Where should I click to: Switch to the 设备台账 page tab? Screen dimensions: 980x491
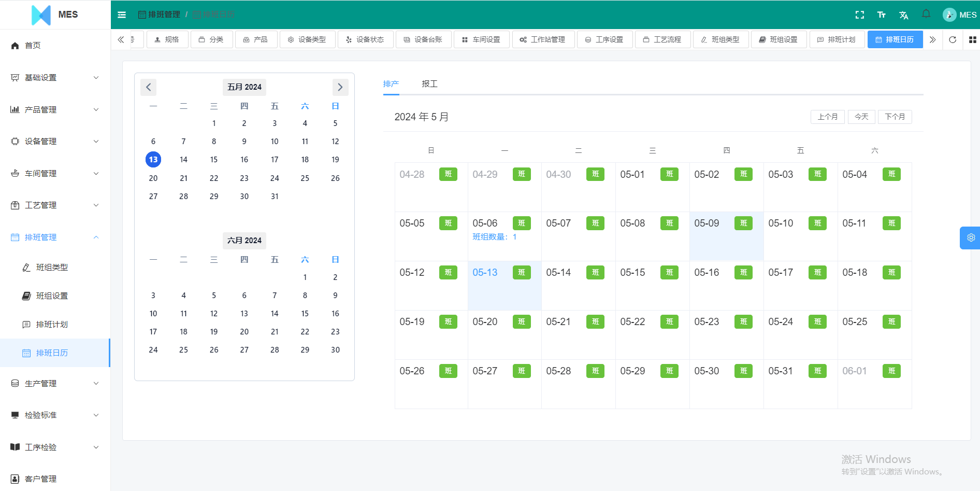click(423, 39)
